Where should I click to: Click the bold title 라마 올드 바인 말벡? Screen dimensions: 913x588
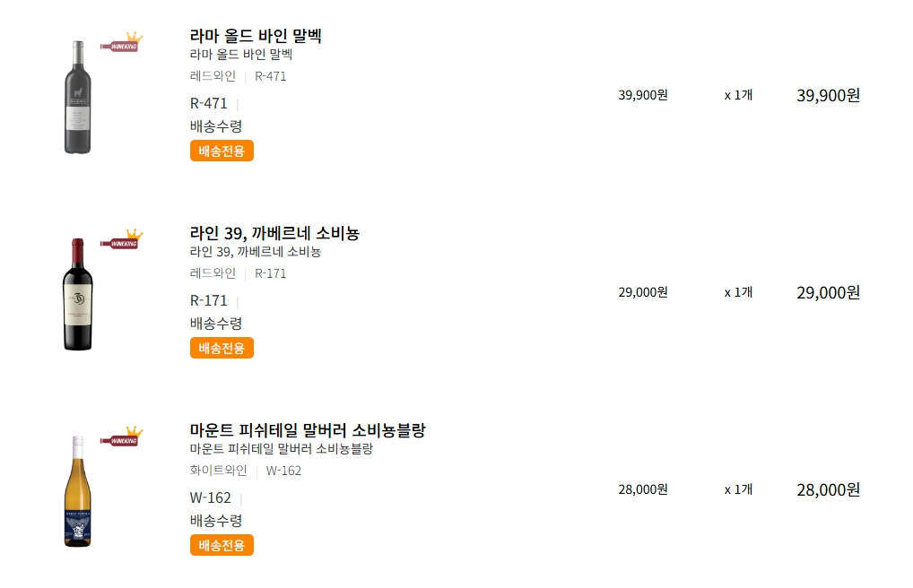[x=256, y=36]
